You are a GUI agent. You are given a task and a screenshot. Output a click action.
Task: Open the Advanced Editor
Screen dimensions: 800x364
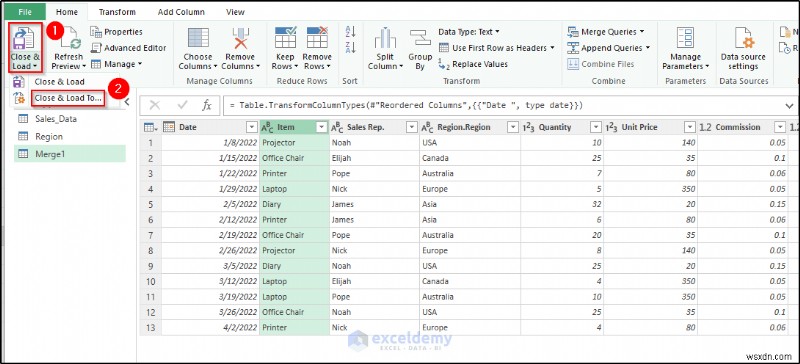(129, 47)
